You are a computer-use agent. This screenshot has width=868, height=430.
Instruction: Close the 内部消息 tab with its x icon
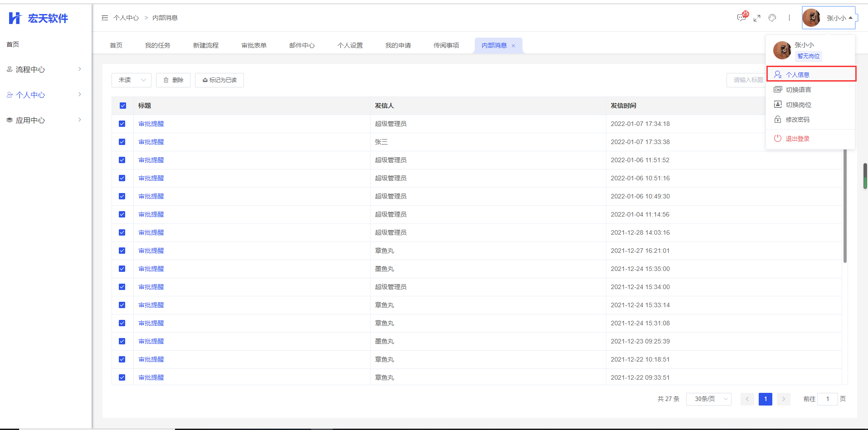click(x=513, y=46)
